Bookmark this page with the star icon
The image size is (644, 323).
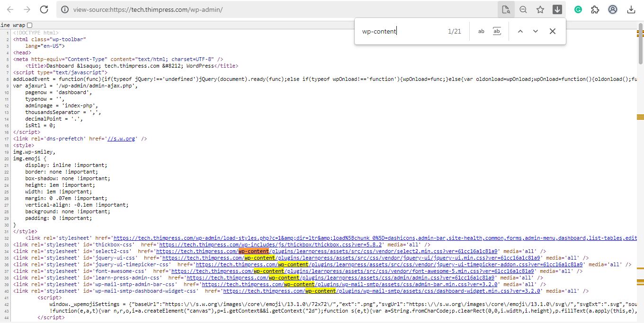tap(540, 9)
